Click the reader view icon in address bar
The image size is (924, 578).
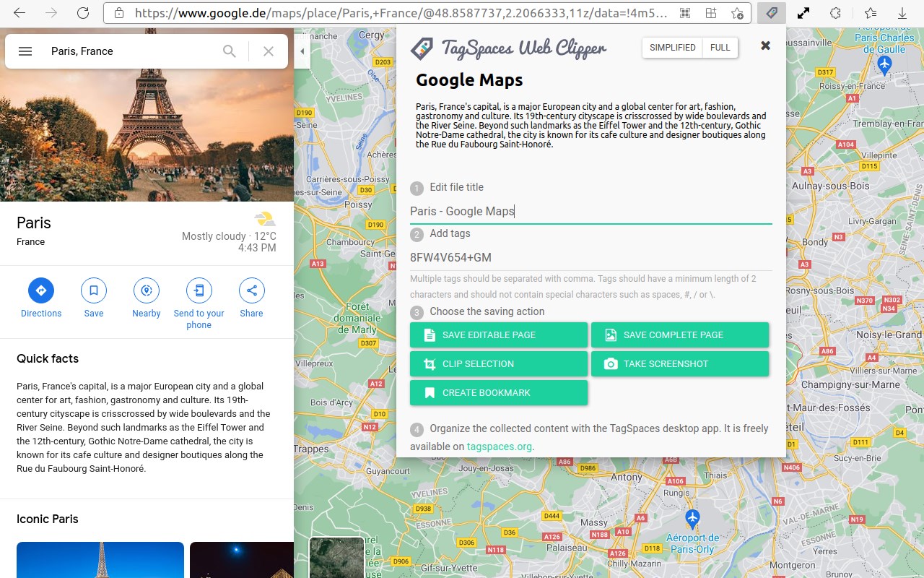(x=711, y=13)
